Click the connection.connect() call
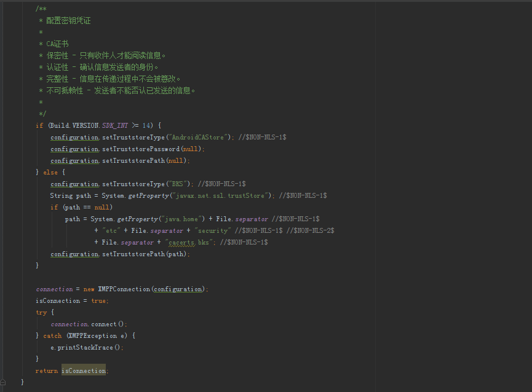This screenshot has height=392, width=532. (x=88, y=324)
